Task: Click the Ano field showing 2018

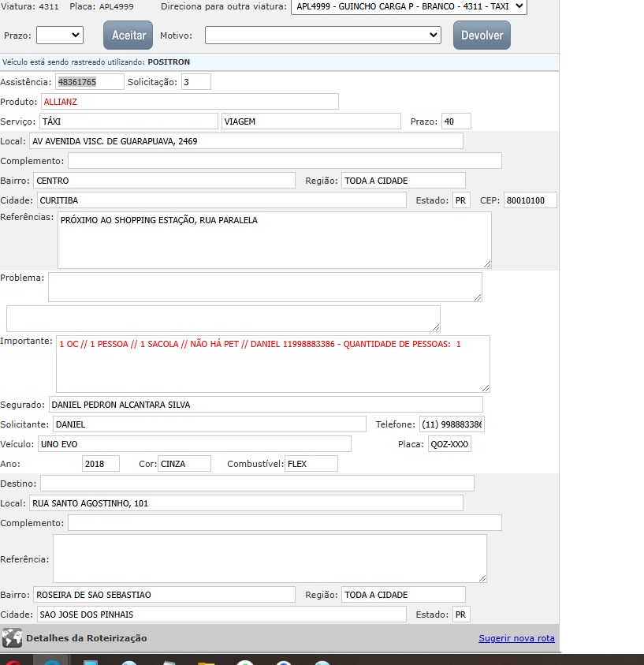Action: tap(101, 464)
